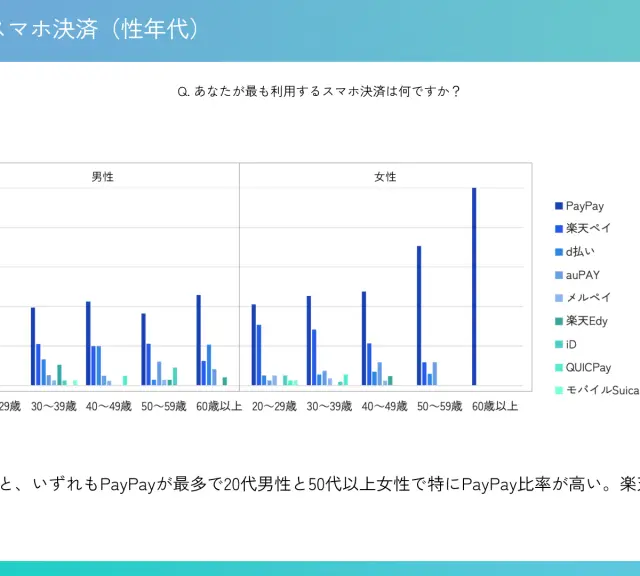Screen dimensions: 640x576
Task: Select the QUICPay legend label
Action: [x=588, y=367]
